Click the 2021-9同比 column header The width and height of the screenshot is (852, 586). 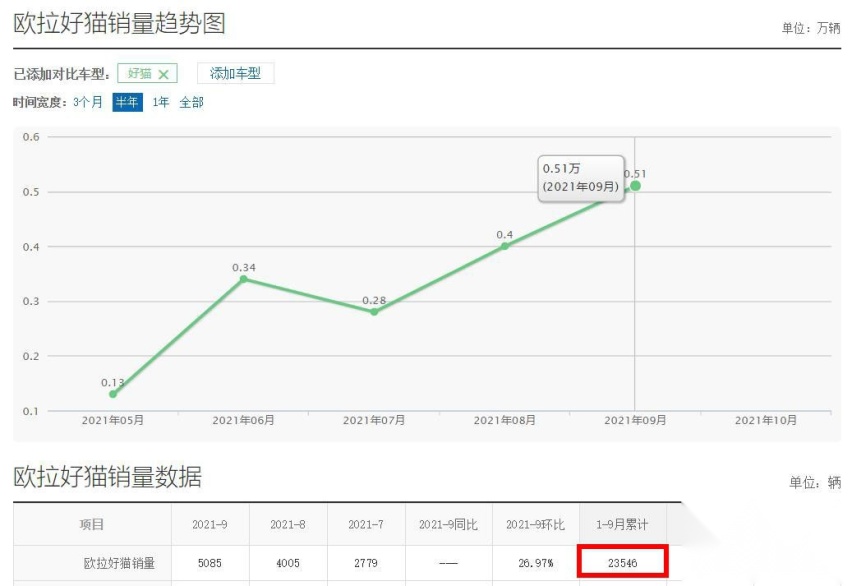448,525
